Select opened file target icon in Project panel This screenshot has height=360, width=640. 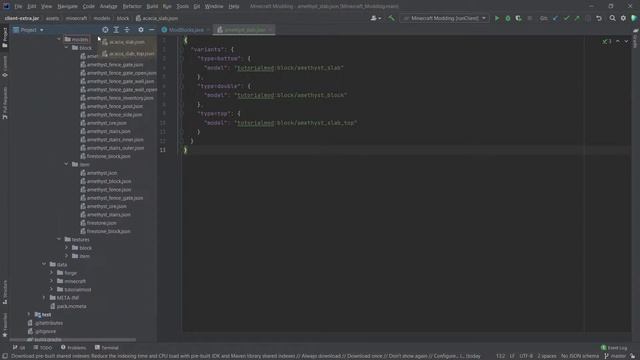tap(105, 30)
